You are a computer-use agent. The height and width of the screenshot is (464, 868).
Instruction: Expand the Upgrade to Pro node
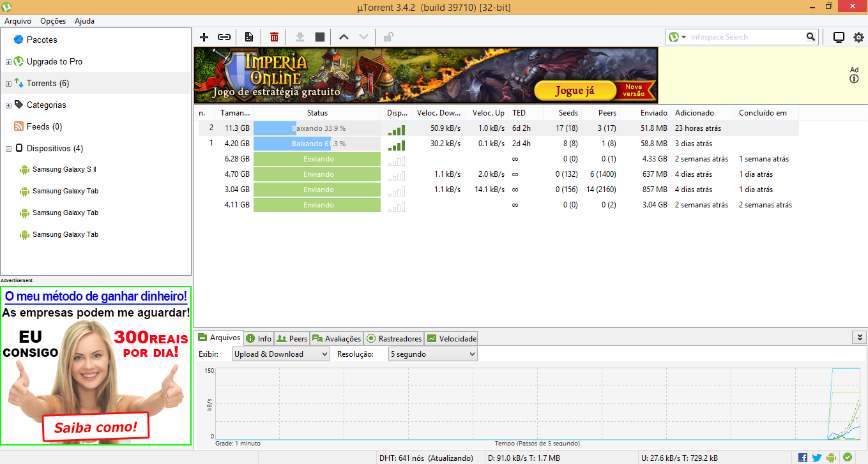click(8, 62)
